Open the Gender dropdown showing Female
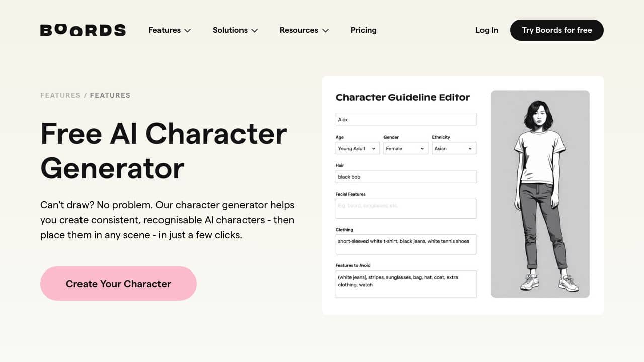This screenshot has height=362, width=644. [406, 148]
